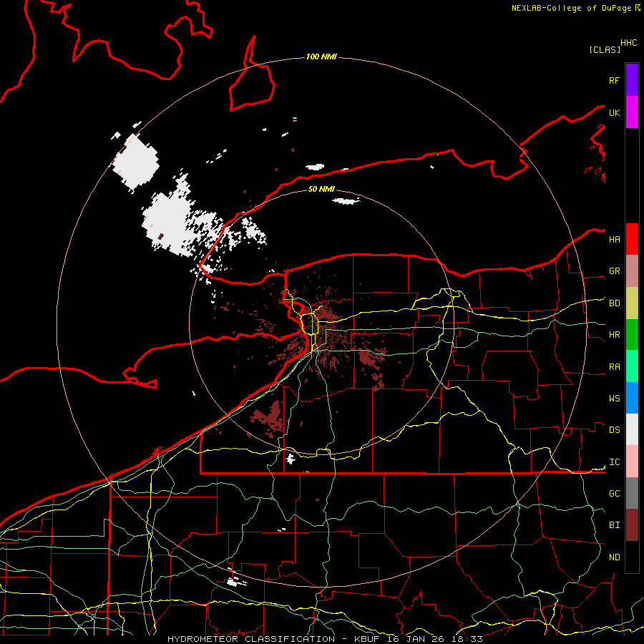Viewport: 644px width, 644px height.
Task: Click the DS white legend swatch
Action: (x=632, y=429)
